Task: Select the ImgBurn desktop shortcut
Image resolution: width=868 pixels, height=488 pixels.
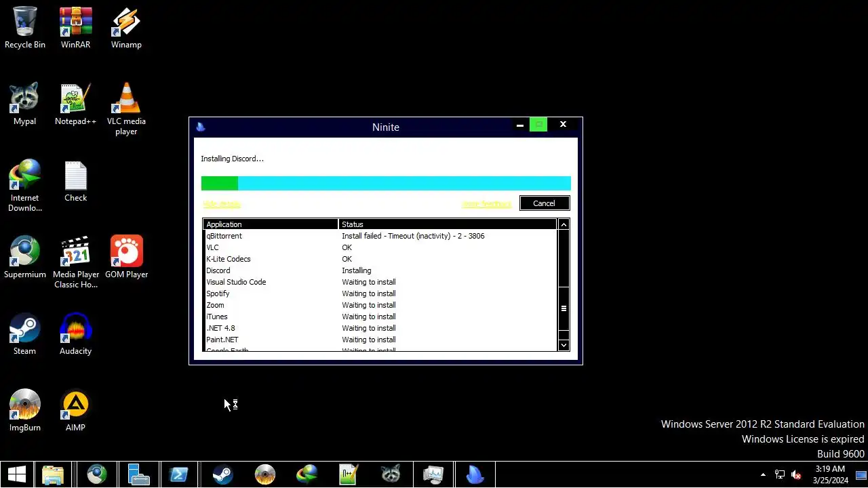Action: click(25, 411)
